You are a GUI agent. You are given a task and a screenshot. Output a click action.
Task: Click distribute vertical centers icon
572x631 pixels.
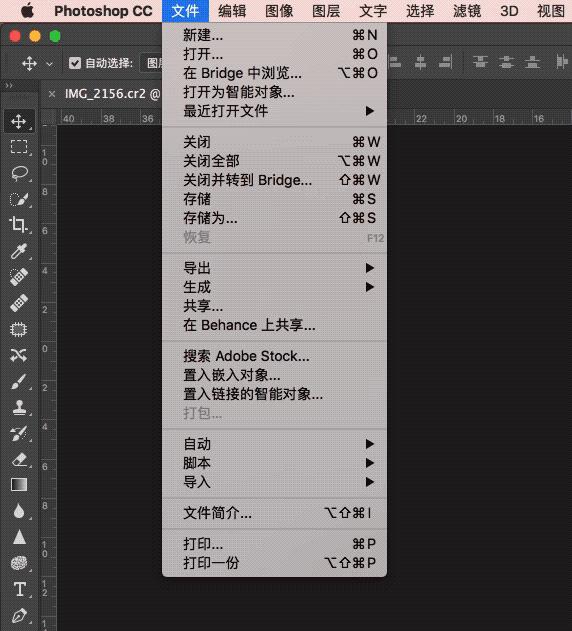click(x=506, y=62)
